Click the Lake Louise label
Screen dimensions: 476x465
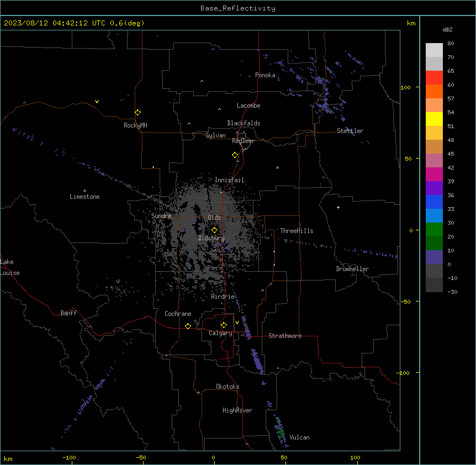click(x=10, y=267)
